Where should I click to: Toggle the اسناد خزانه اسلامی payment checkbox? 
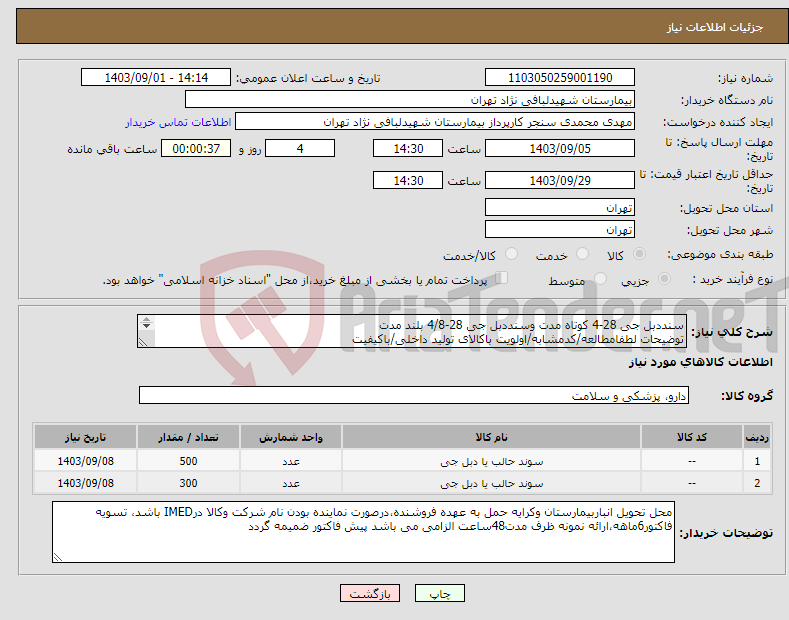click(x=502, y=278)
